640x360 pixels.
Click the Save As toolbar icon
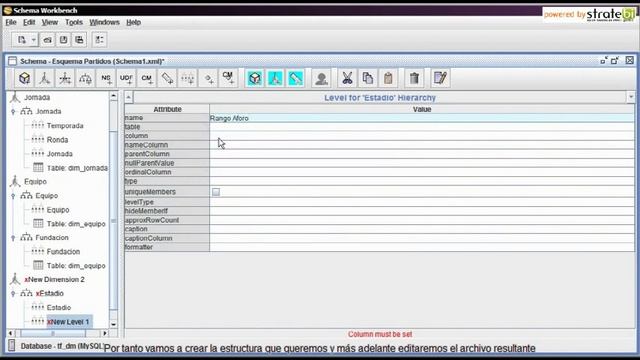(x=79, y=40)
